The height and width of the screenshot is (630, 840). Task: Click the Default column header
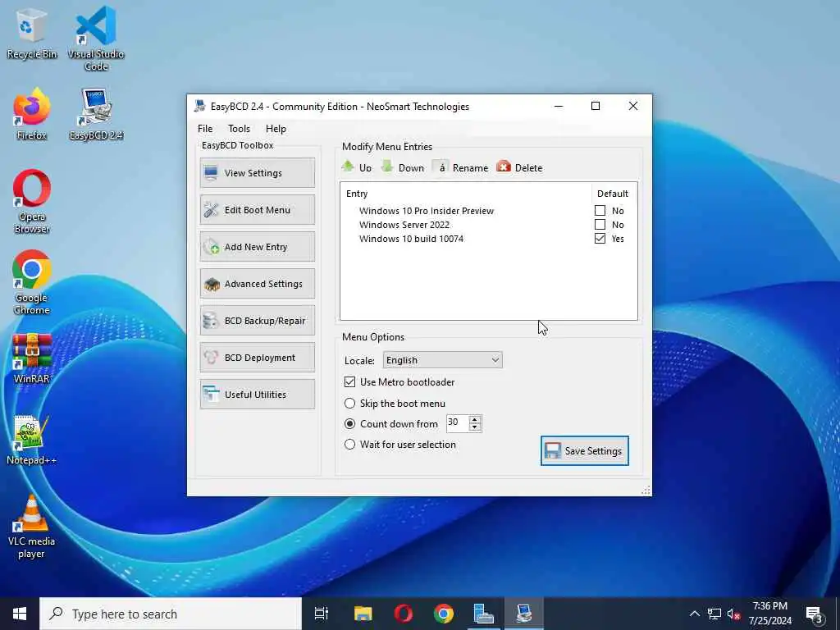point(612,194)
